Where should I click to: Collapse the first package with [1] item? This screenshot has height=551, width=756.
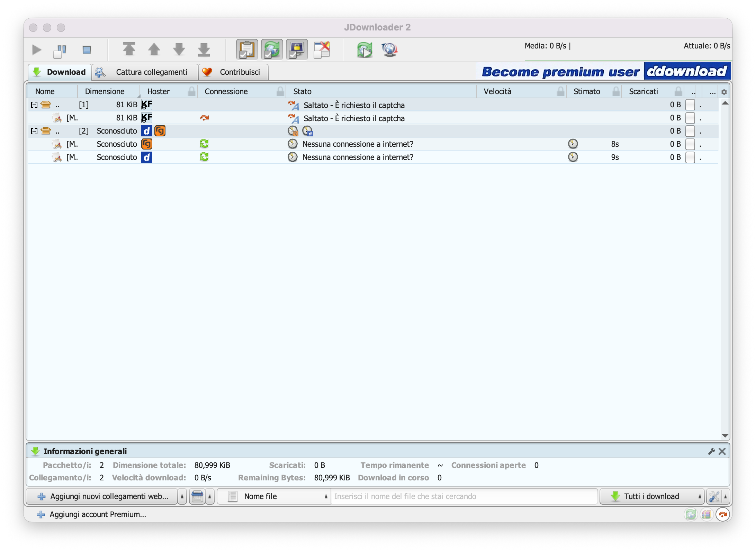click(x=34, y=105)
